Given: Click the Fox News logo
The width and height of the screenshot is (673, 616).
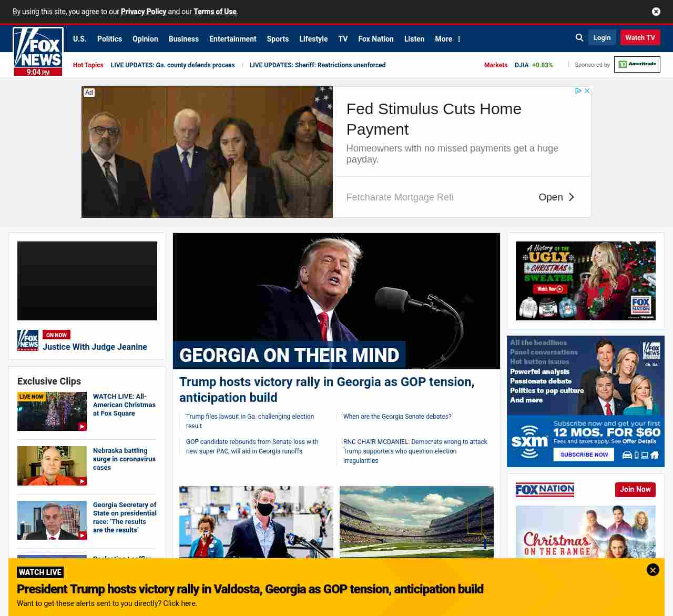Looking at the screenshot, I should click(x=38, y=51).
